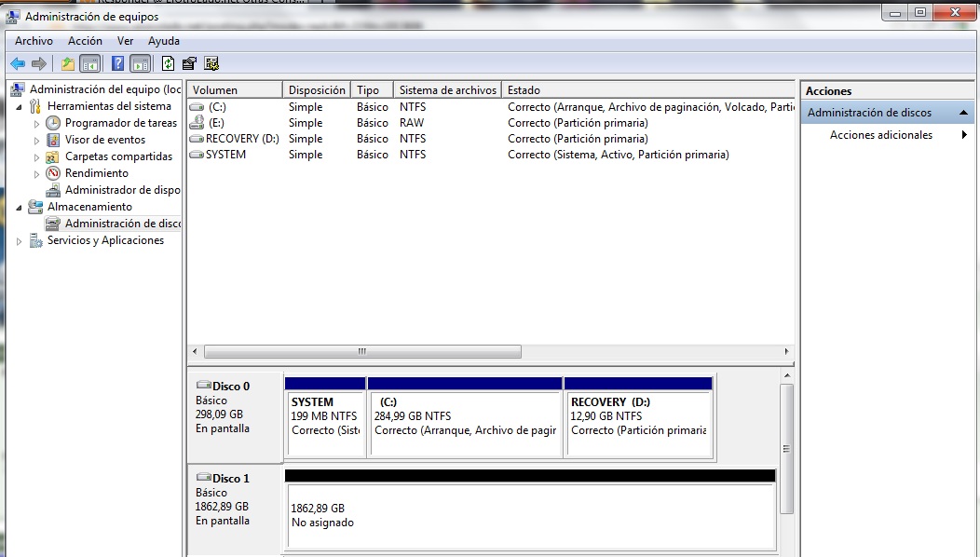Click the (E:) volume disc icon
This screenshot has height=557, width=980.
[x=197, y=123]
